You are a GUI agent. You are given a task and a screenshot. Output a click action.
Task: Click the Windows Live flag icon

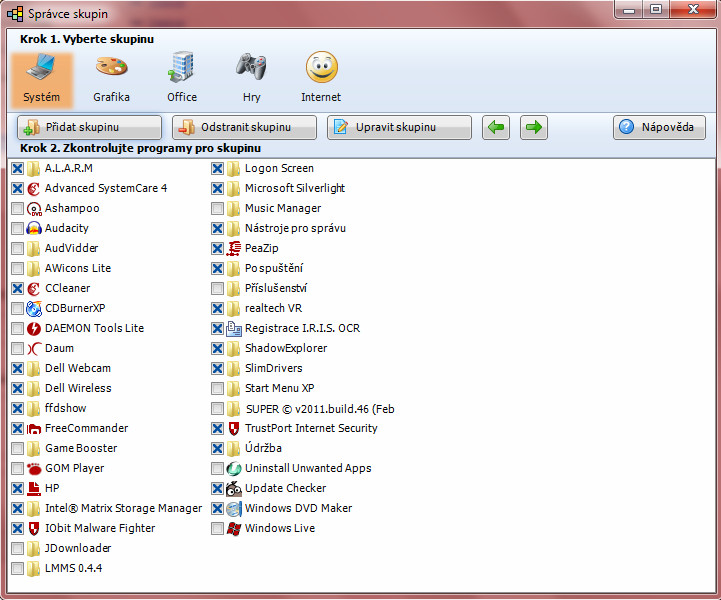coord(234,528)
